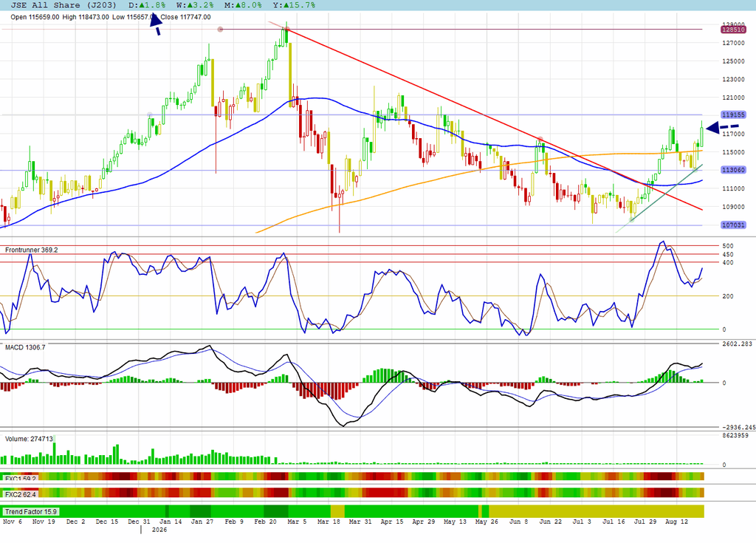This screenshot has width=756, height=543.
Task: Select the Trend Factor 15.9 label
Action: pyautogui.click(x=31, y=512)
